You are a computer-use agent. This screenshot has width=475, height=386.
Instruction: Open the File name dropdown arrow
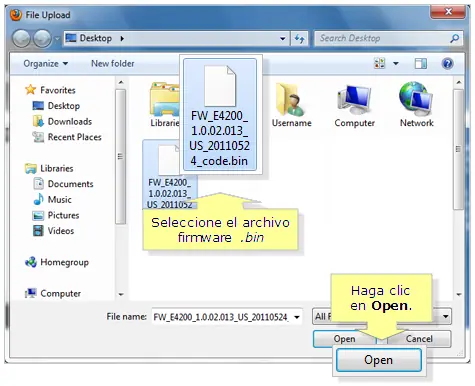coord(297,317)
